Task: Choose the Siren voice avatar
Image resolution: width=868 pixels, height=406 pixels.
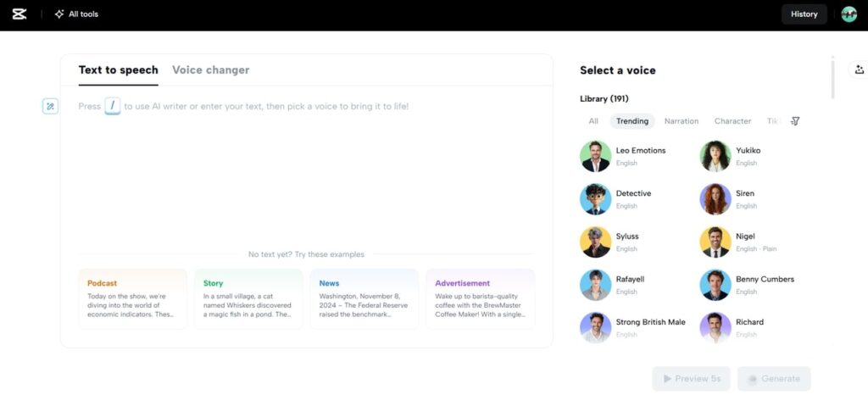Action: (x=715, y=199)
